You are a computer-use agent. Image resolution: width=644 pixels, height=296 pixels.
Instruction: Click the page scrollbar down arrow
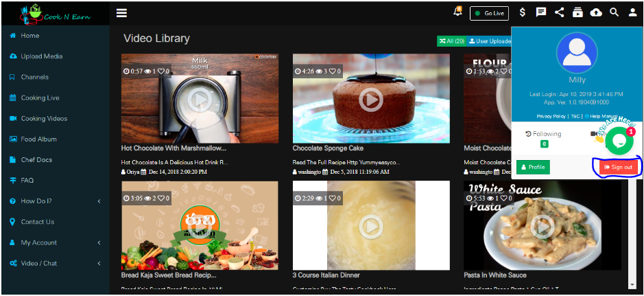point(632,284)
